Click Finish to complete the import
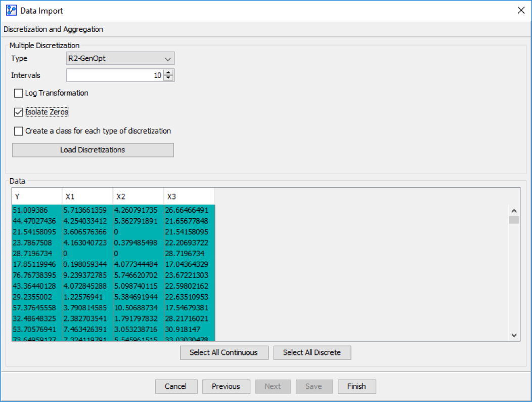 pyautogui.click(x=356, y=386)
